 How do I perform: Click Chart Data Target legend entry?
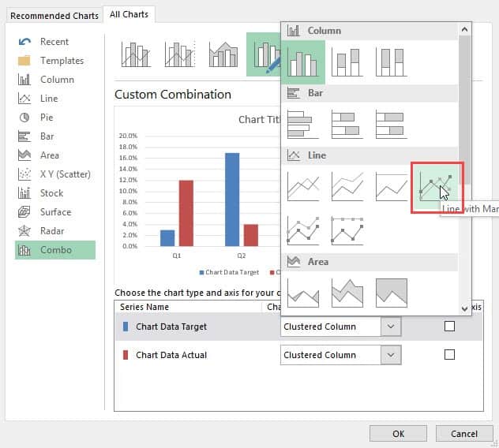point(229,272)
